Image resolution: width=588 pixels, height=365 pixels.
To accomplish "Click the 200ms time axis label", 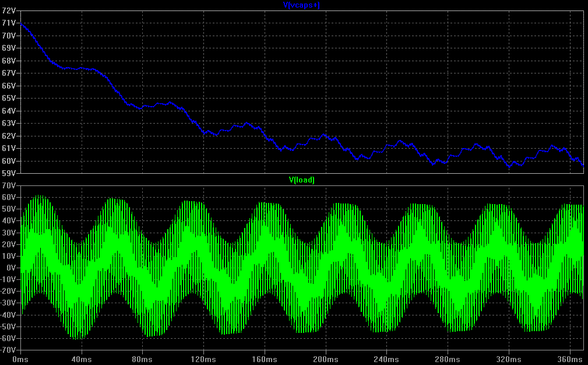I will tap(326, 359).
